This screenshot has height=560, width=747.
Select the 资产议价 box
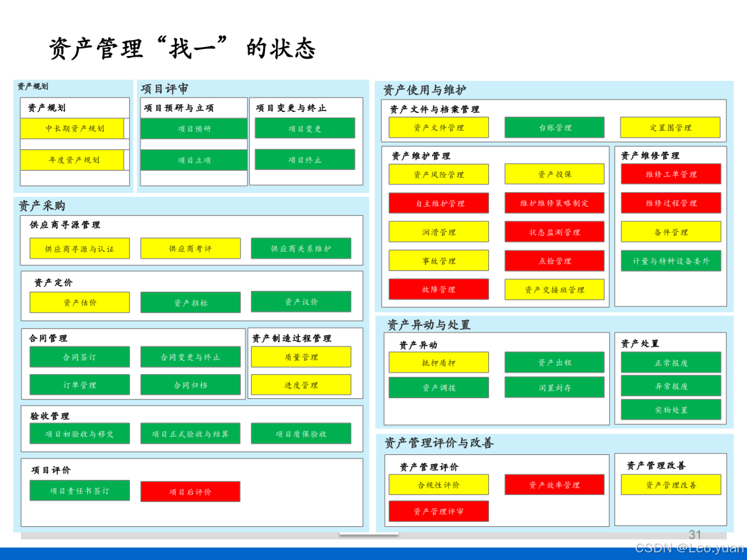tap(301, 301)
